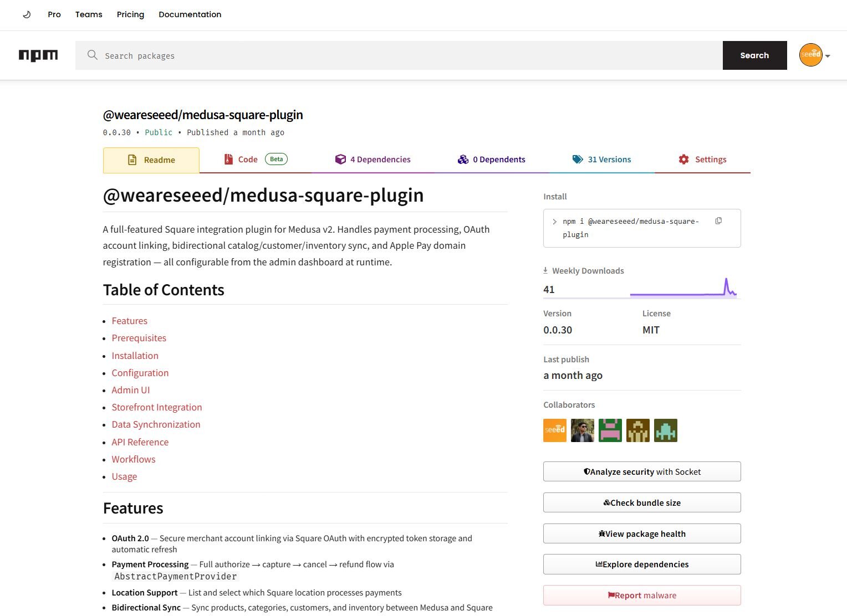
Task: Open the Pro menu link
Action: [x=54, y=14]
